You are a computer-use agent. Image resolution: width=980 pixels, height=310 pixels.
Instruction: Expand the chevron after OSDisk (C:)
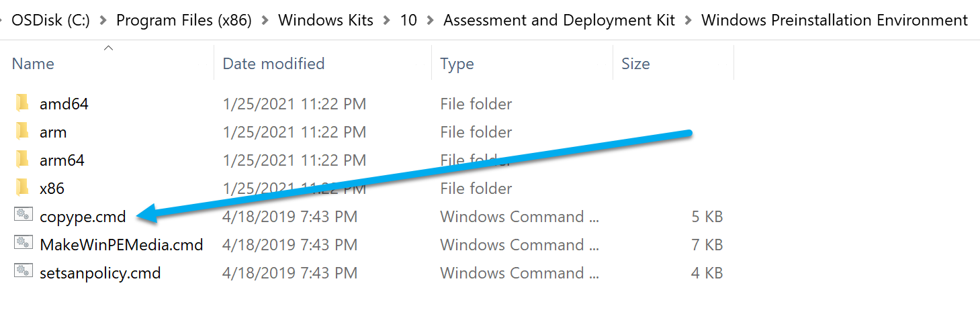(103, 20)
